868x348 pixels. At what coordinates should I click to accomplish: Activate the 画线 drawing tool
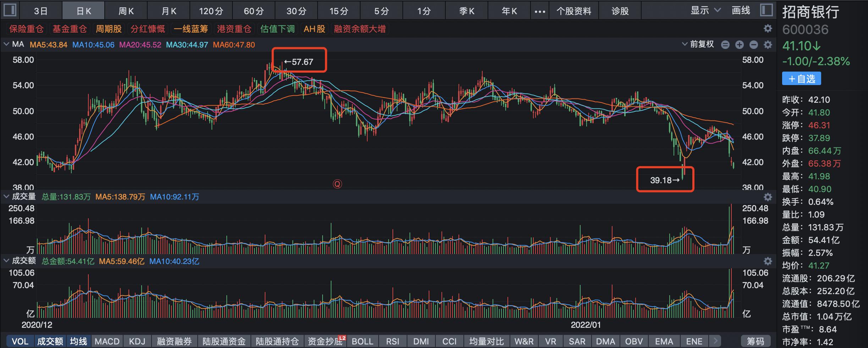coord(741,11)
